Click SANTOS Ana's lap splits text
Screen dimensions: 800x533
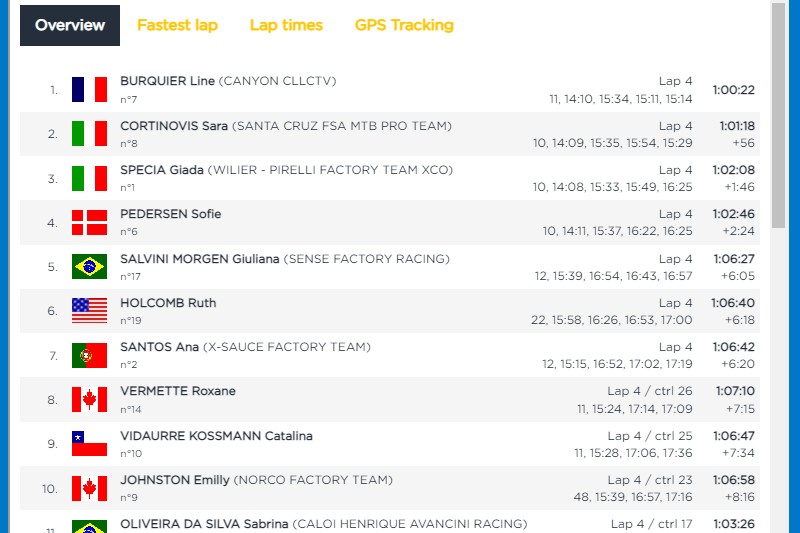pos(617,364)
